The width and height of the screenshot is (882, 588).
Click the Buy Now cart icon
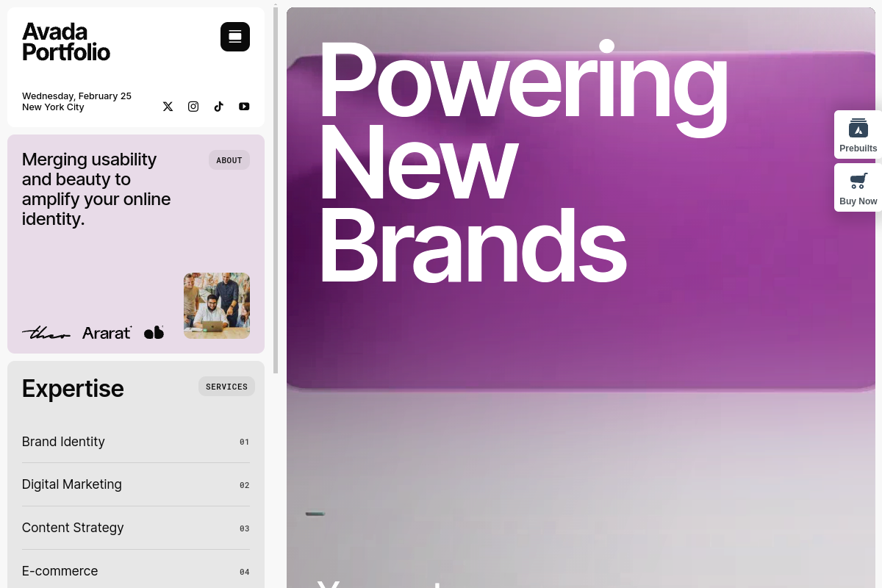(x=858, y=187)
